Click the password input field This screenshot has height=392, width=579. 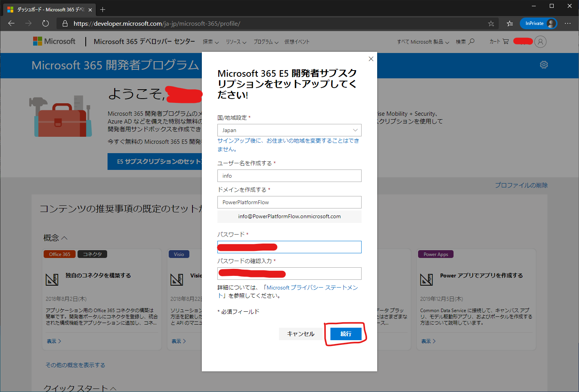pos(289,247)
